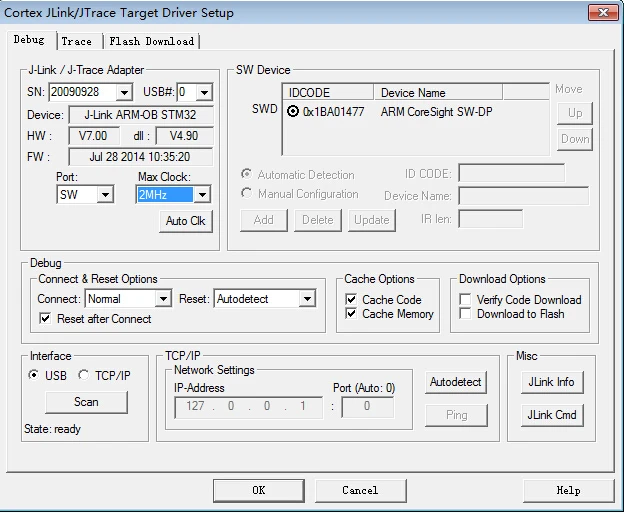Click the Device Name input field
This screenshot has width=624, height=514.
pyautogui.click(x=523, y=195)
